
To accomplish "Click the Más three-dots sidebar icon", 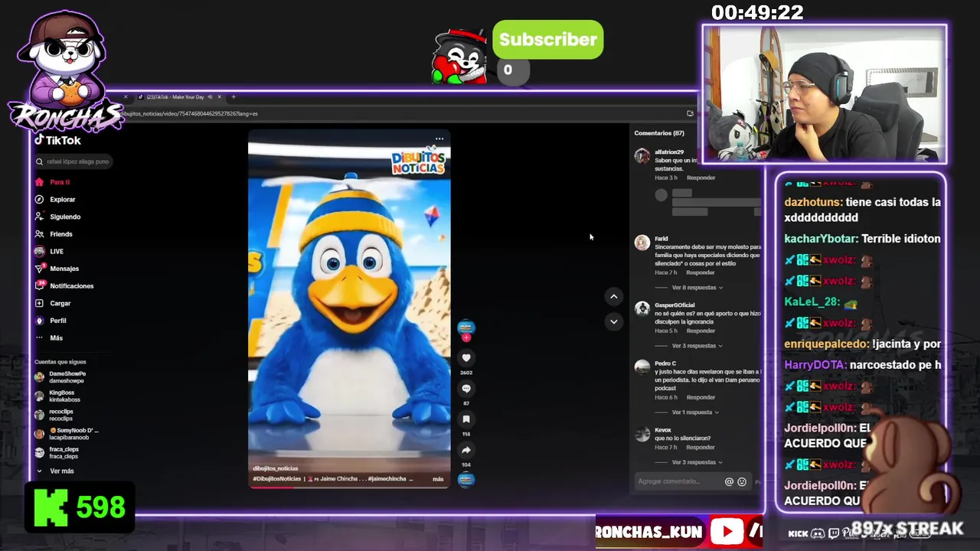I will click(x=39, y=337).
